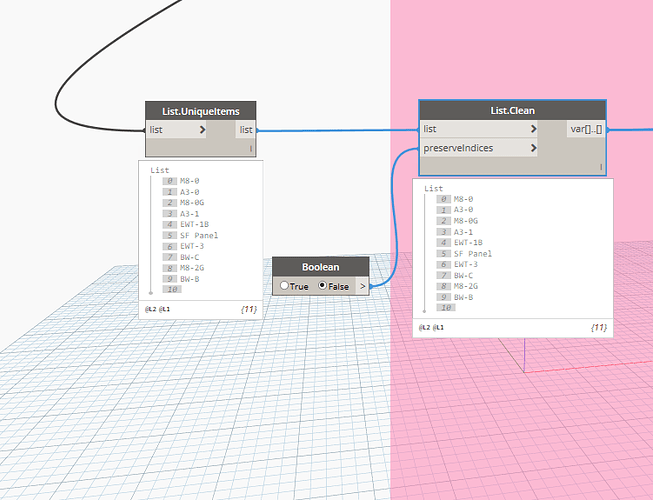Screen dimensions: 653x500
Task: Click item 'BW-B' in UniqueItems preview
Action: click(189, 279)
